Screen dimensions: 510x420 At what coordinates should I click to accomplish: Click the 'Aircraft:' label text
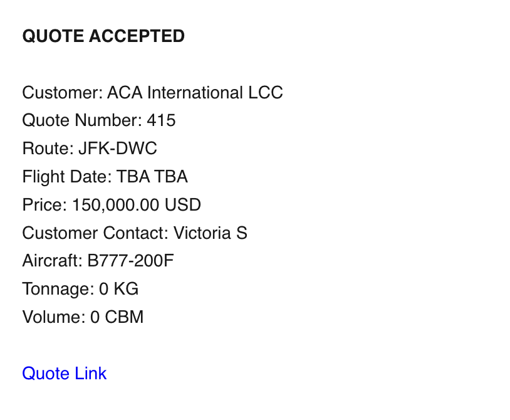[x=52, y=261]
